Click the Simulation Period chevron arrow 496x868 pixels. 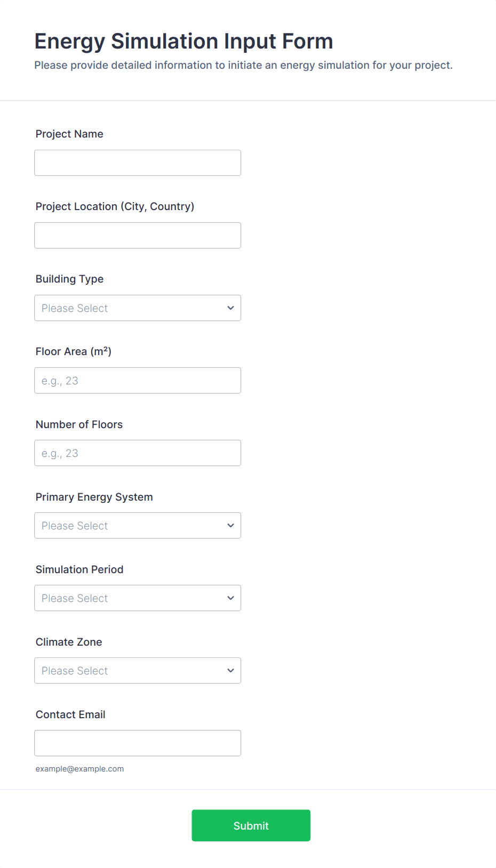[230, 598]
